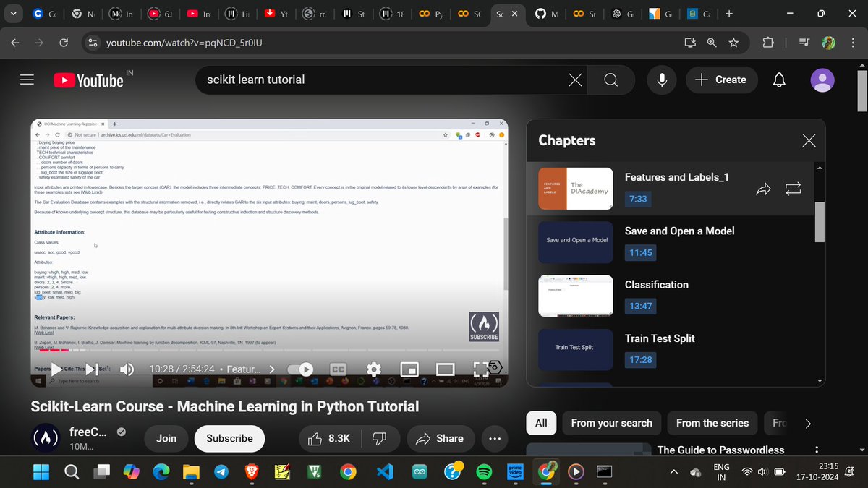Skip to the next video
868x488 pixels.
pos(92,369)
